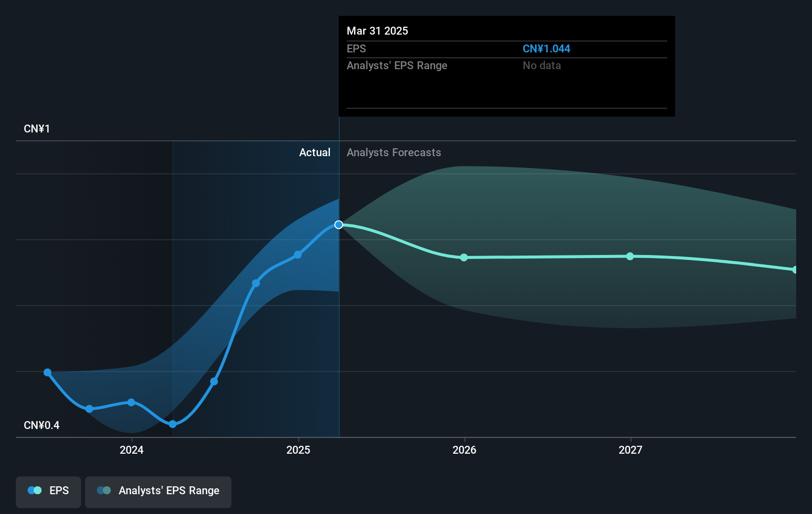Select the 2027 forecast EPS data point
This screenshot has width=812, height=514.
point(630,256)
